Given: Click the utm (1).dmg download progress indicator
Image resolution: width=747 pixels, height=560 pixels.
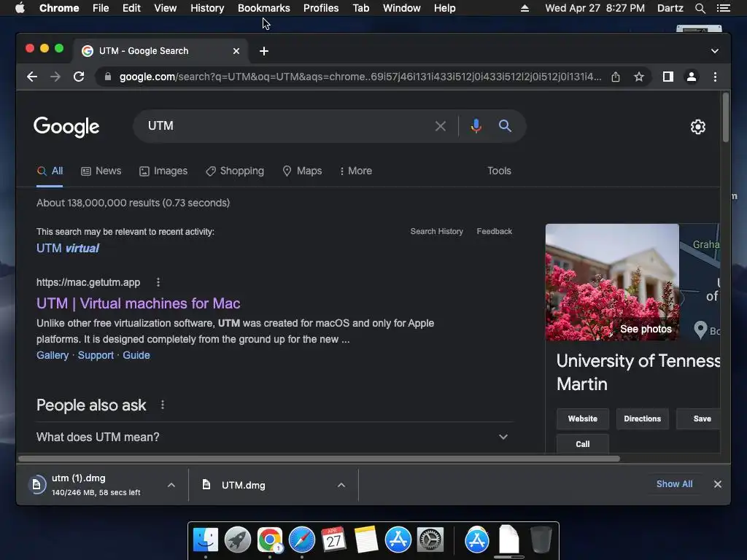Looking at the screenshot, I should 36,485.
